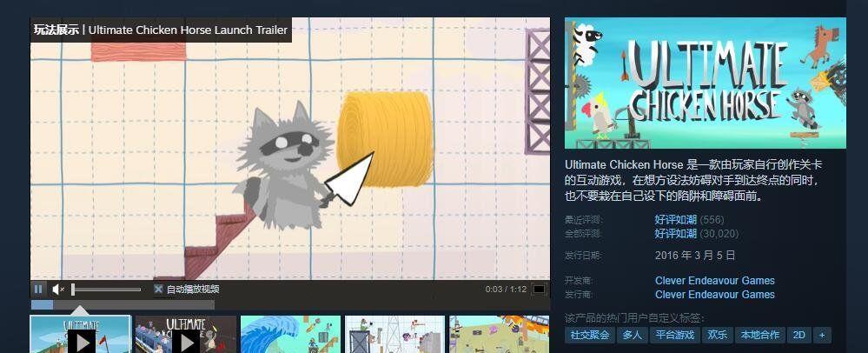868x353 pixels.
Task: Select the 欢乐 tag
Action: coord(717,335)
